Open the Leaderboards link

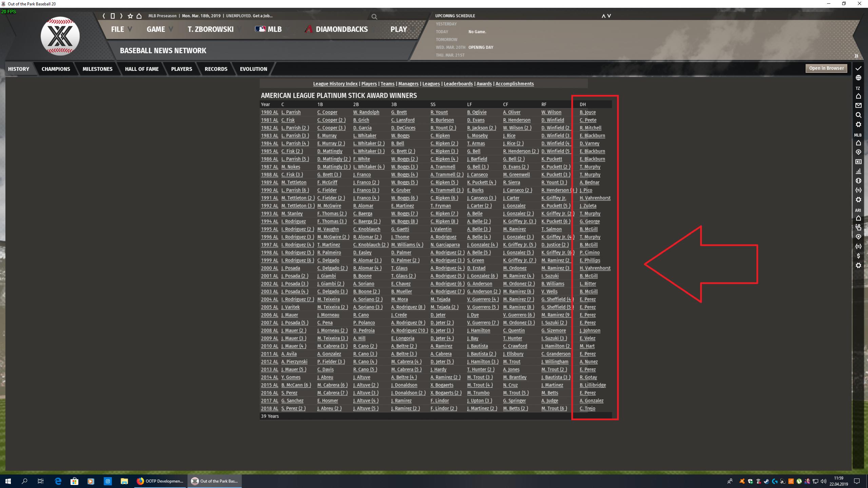[458, 84]
